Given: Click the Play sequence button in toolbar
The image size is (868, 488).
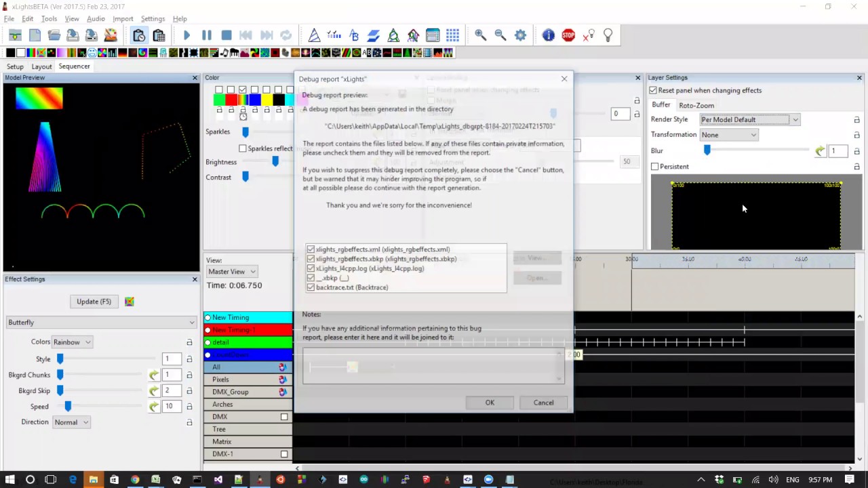Looking at the screenshot, I should click(x=186, y=35).
